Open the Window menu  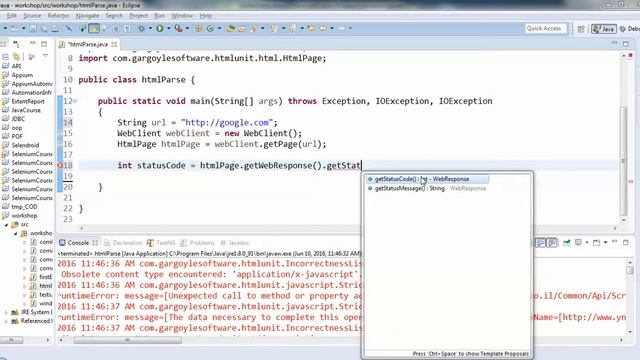(x=182, y=16)
